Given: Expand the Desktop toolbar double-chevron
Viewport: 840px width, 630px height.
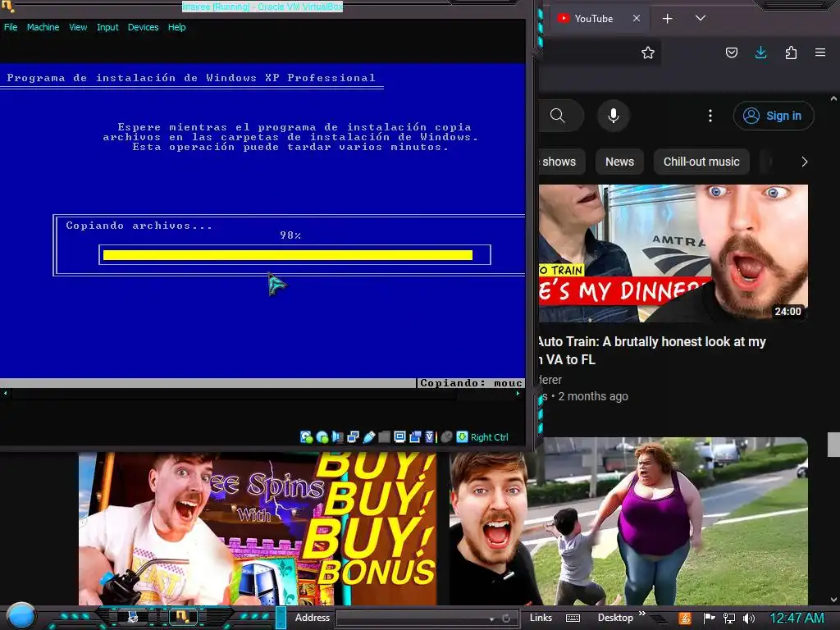Looking at the screenshot, I should coord(641,614).
